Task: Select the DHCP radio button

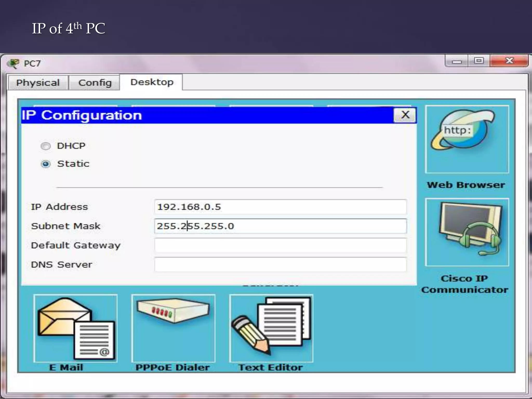Action: click(x=46, y=146)
